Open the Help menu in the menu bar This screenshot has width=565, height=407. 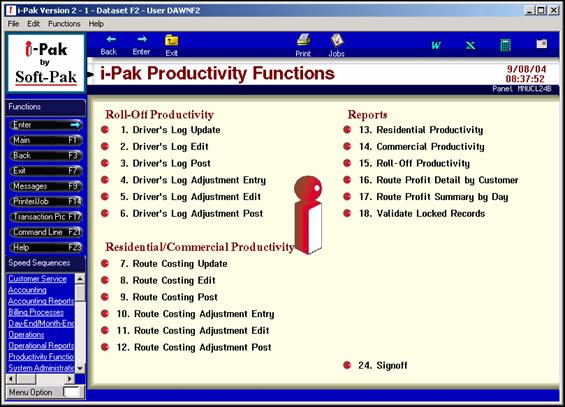[x=96, y=24]
